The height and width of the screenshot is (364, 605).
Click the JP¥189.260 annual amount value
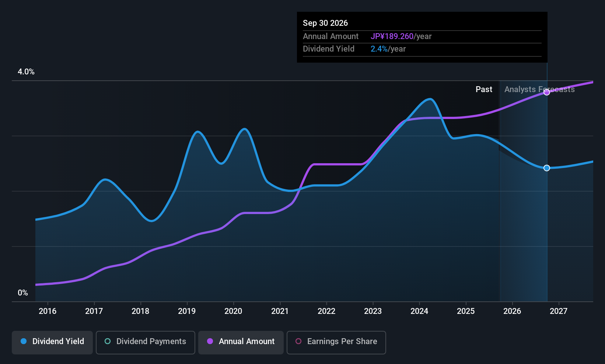pos(392,36)
